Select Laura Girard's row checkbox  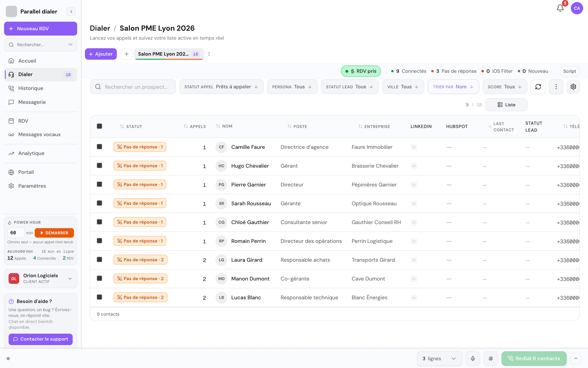pyautogui.click(x=99, y=259)
